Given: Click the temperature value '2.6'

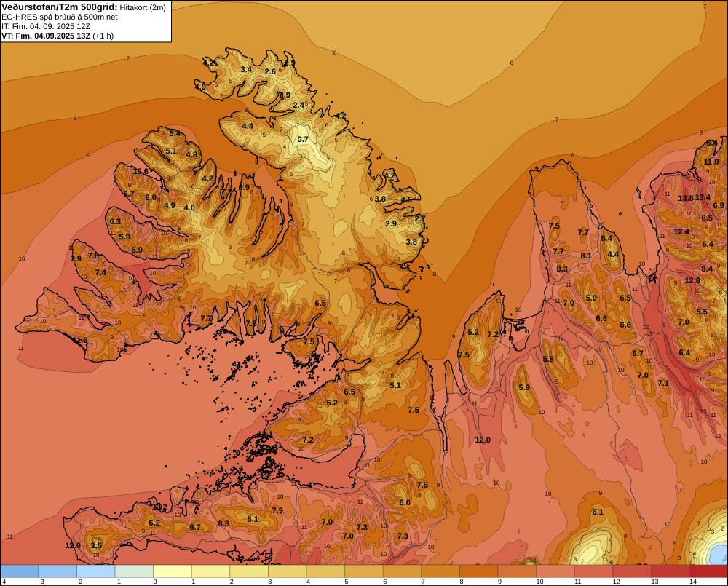Looking at the screenshot, I should point(270,71).
